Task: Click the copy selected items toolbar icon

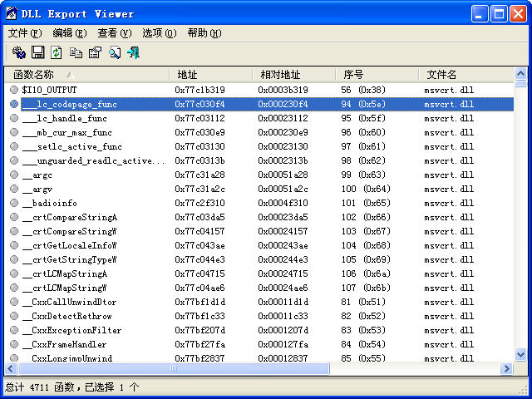Action: pos(76,53)
